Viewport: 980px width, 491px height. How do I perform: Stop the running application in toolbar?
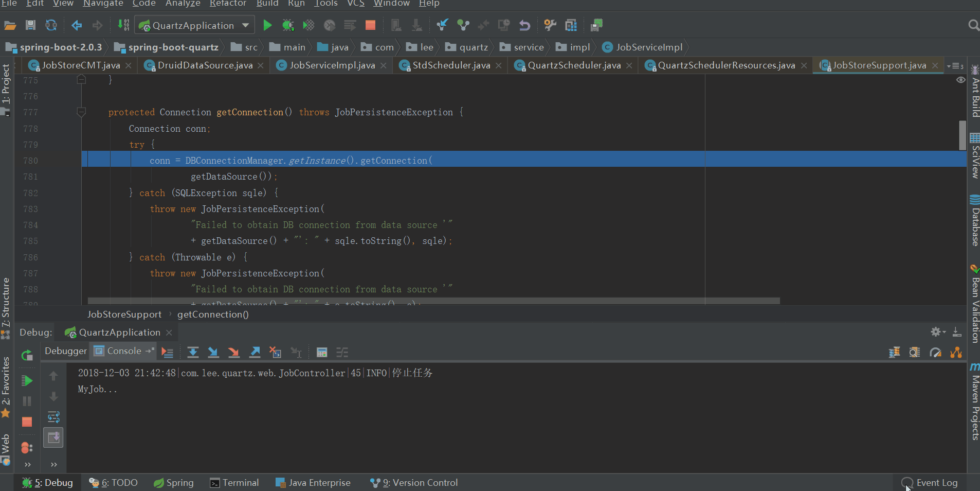(x=370, y=25)
